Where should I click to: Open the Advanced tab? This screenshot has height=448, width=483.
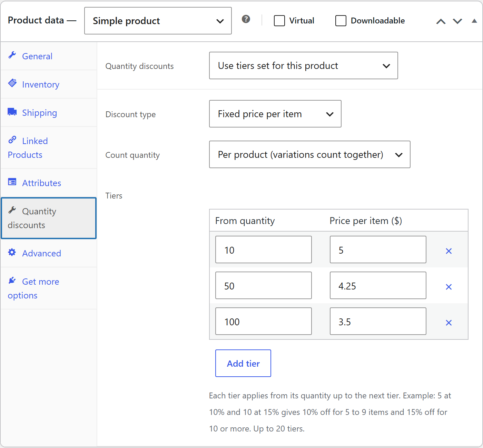pyautogui.click(x=49, y=253)
